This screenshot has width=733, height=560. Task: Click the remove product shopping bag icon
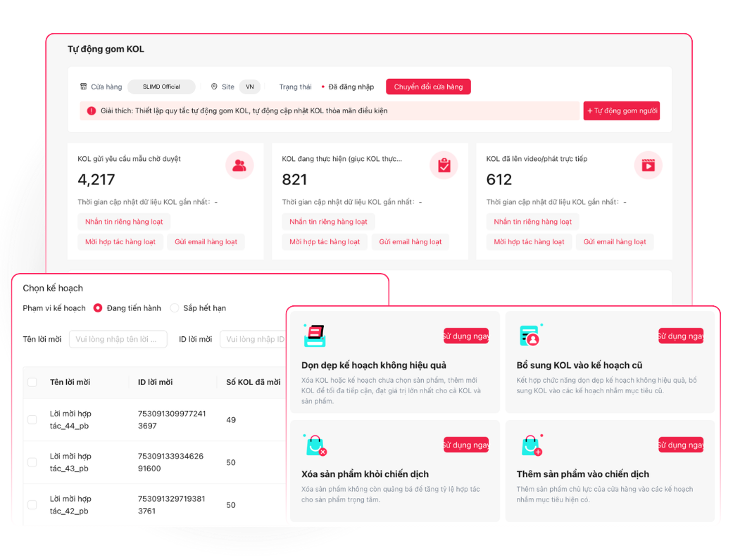coord(314,445)
